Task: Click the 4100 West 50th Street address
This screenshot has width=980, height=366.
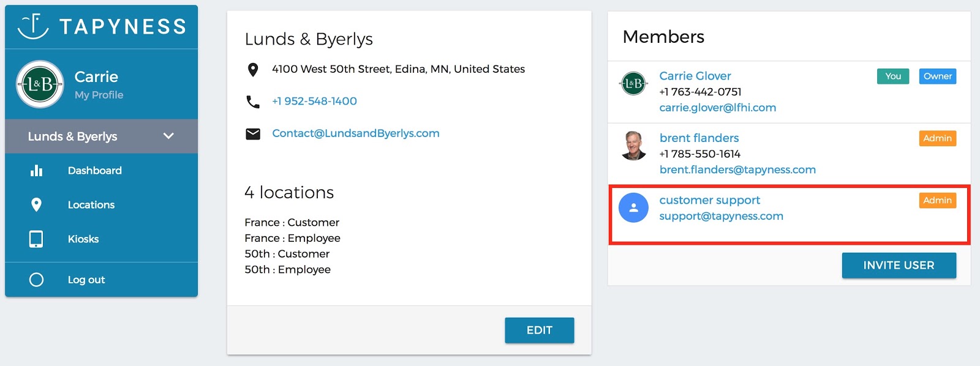Action: pos(398,69)
